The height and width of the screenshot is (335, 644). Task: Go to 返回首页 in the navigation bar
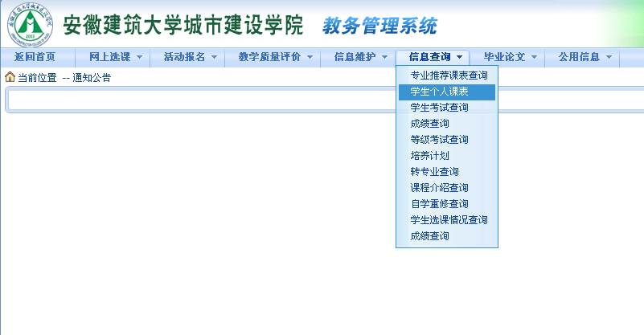[35, 57]
